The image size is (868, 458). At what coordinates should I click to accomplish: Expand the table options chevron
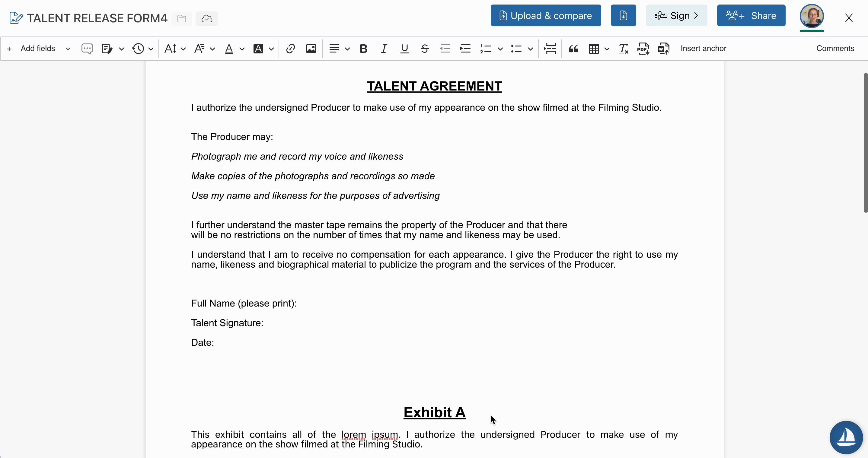tap(607, 49)
